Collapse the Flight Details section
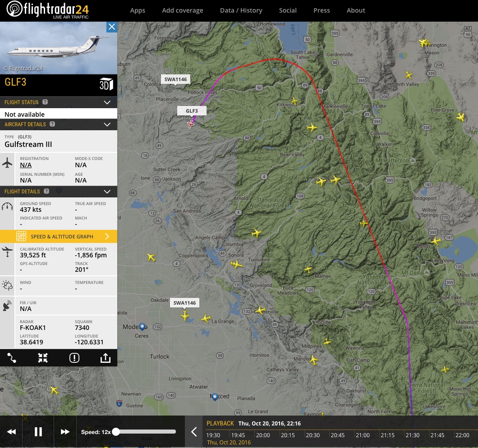Screen dimensions: 478x448 107,192
